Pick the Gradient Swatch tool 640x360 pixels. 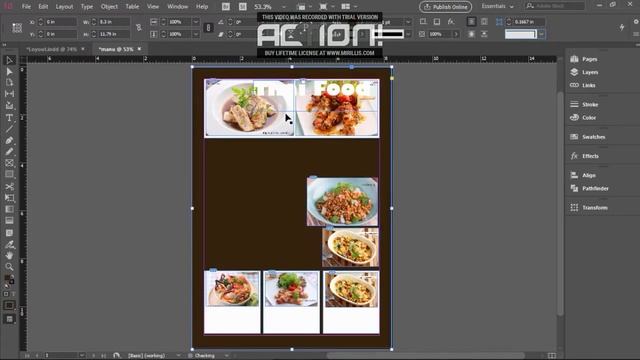coord(9,209)
